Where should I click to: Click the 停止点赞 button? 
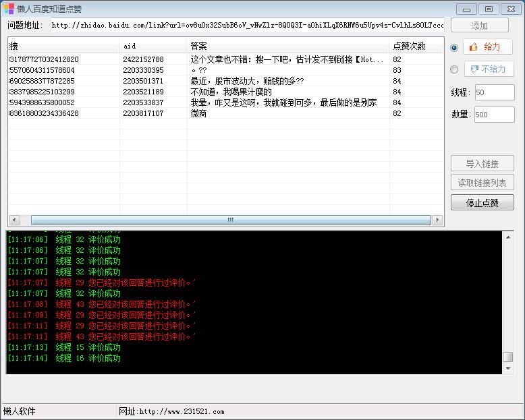(x=482, y=203)
